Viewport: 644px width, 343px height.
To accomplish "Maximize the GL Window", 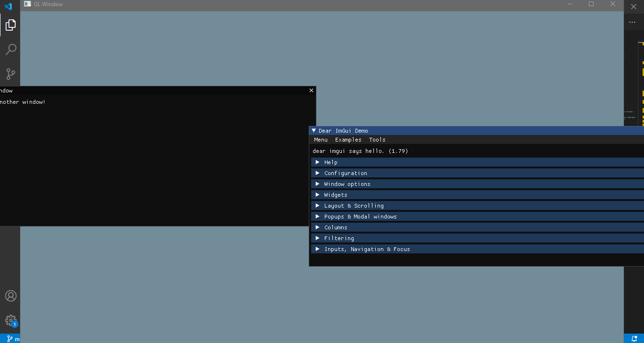I will (x=591, y=4).
